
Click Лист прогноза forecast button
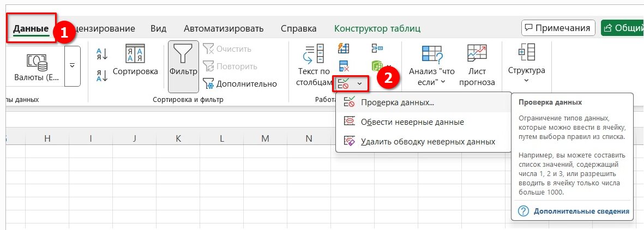pyautogui.click(x=477, y=66)
